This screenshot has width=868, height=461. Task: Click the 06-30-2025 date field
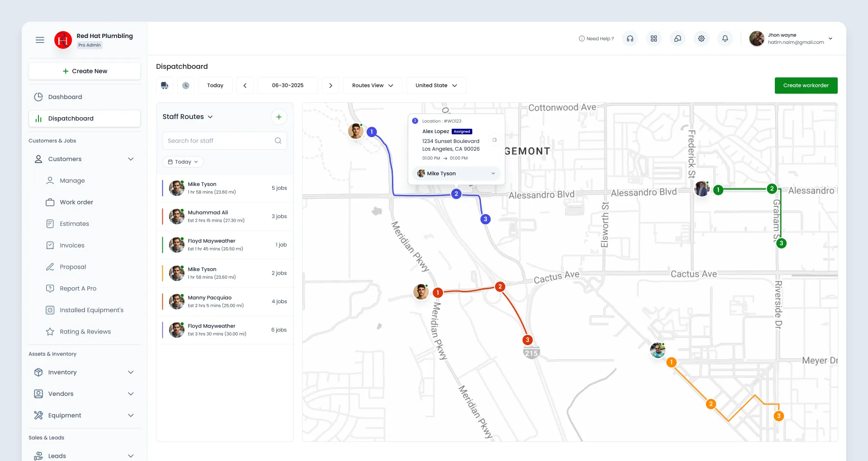(288, 86)
